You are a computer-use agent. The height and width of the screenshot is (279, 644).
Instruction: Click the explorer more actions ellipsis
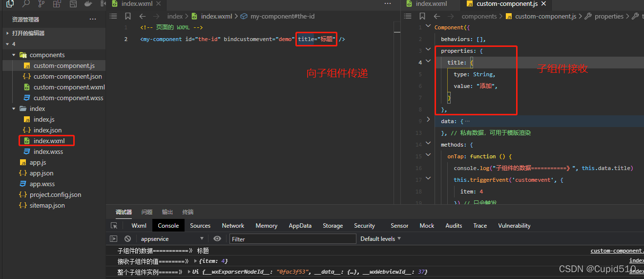pos(93,20)
